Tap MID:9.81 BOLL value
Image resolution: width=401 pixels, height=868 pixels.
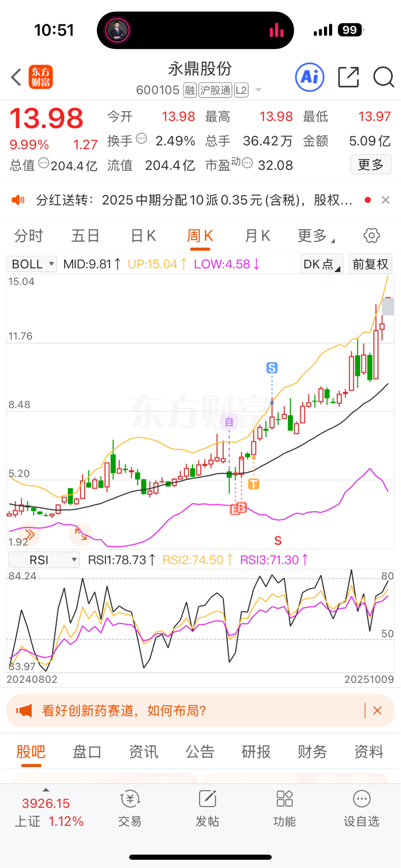[92, 264]
